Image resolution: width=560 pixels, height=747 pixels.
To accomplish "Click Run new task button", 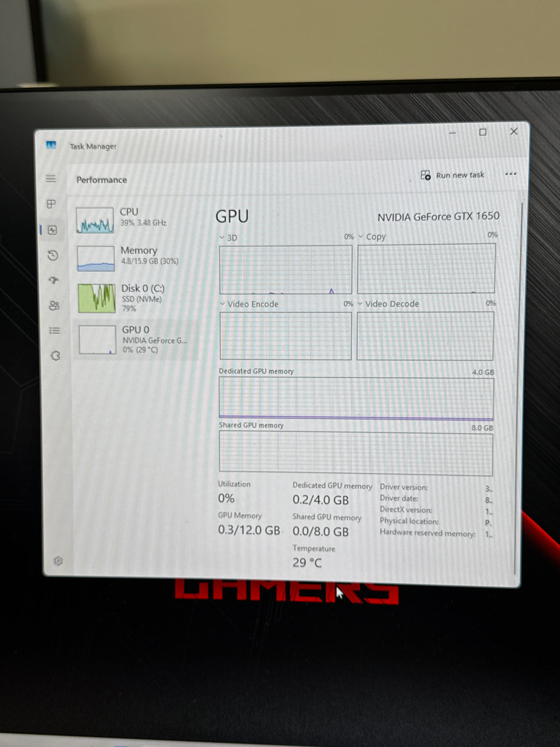I will (x=452, y=175).
